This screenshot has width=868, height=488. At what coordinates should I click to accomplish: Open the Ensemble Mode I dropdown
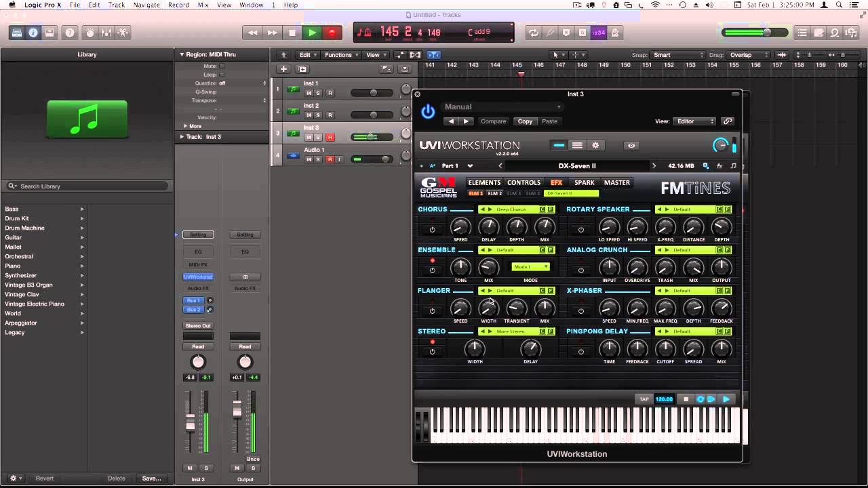pos(530,267)
